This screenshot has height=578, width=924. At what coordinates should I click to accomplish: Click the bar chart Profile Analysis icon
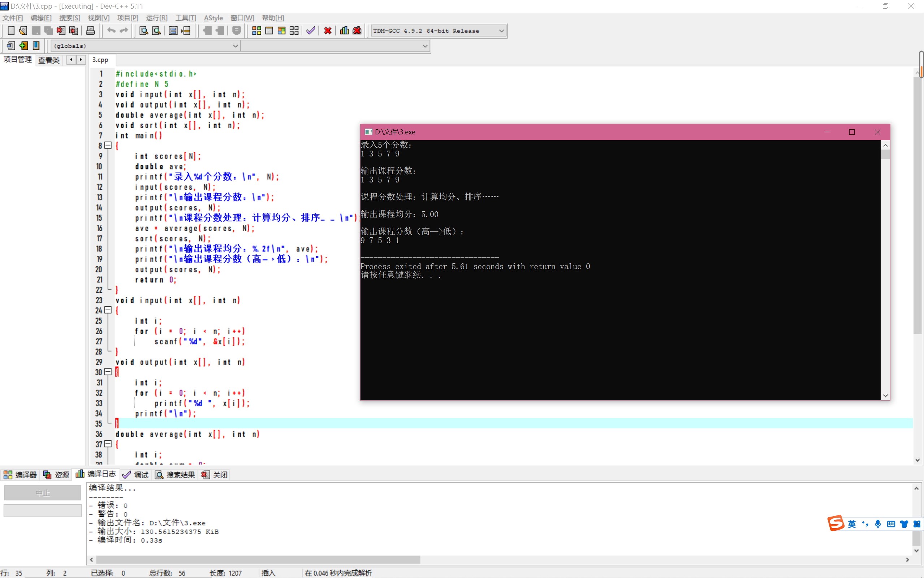click(344, 31)
